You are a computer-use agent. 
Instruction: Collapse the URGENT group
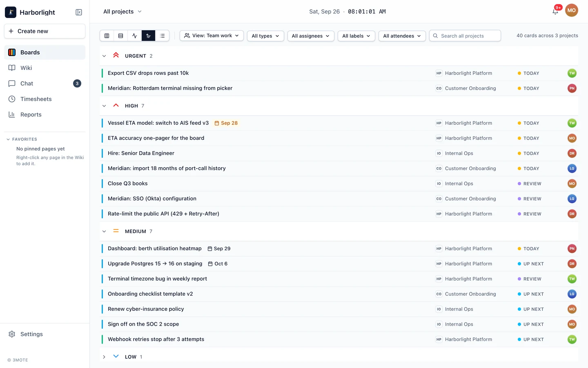(x=104, y=56)
